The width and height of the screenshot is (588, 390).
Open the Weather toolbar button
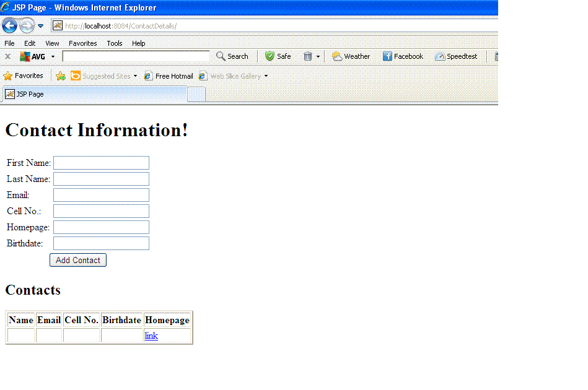[x=351, y=56]
